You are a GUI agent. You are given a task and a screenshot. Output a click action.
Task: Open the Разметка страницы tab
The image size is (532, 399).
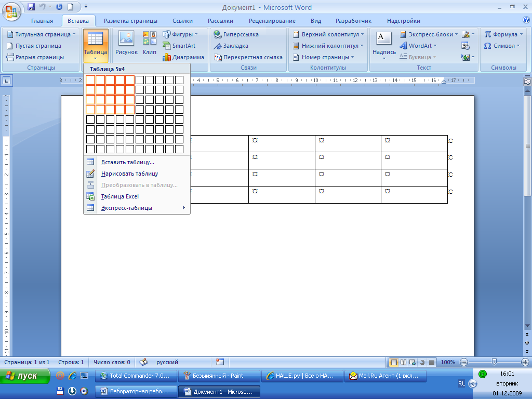pyautogui.click(x=130, y=21)
